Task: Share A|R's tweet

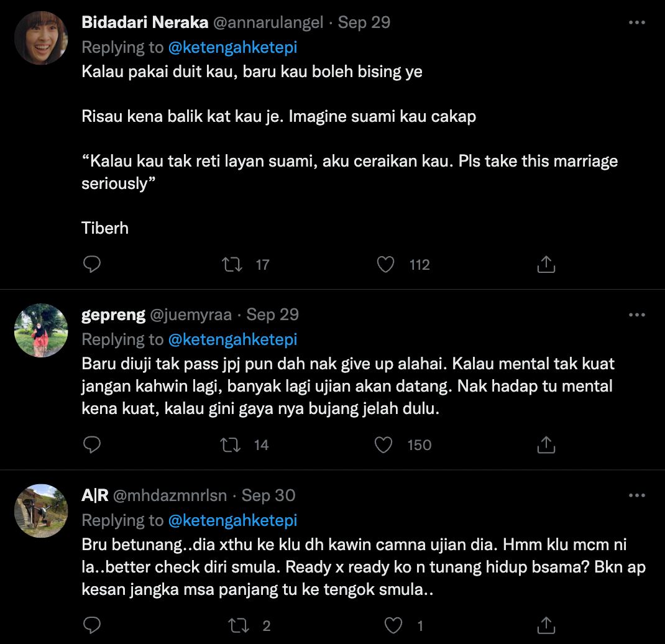Action: click(546, 625)
